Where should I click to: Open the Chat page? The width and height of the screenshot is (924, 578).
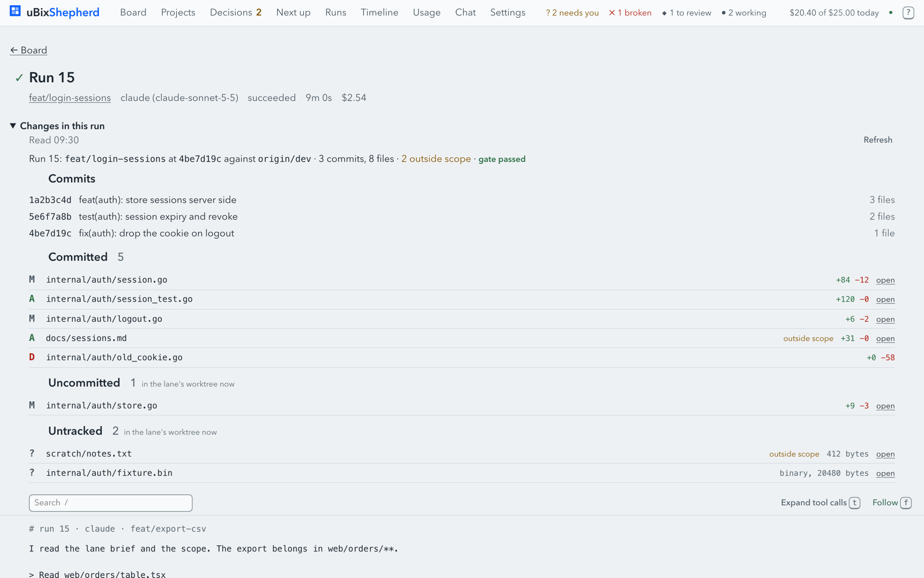pos(465,12)
